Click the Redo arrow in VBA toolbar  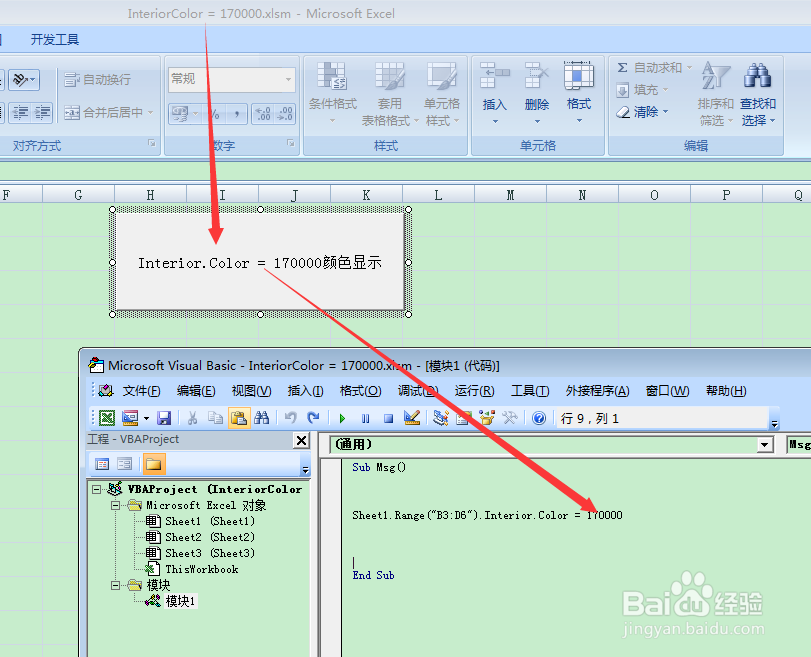(x=313, y=418)
